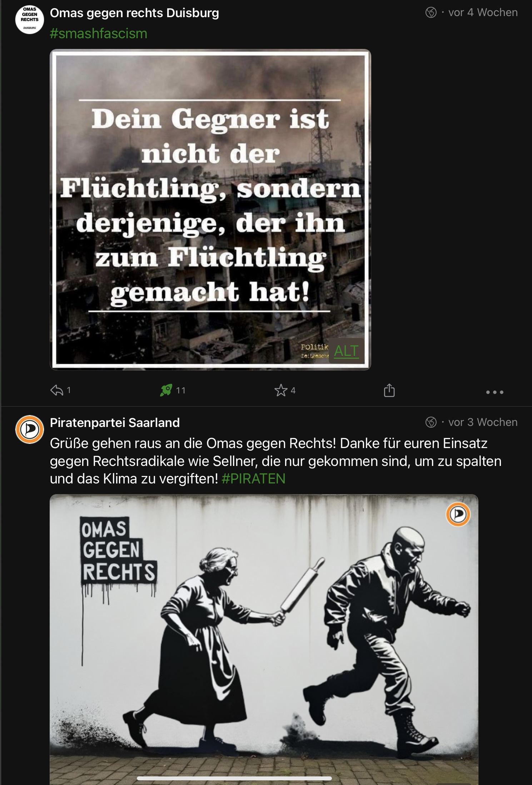Tap the home indicator bar at bottom
Viewport: 532px width, 785px height.
point(234,778)
